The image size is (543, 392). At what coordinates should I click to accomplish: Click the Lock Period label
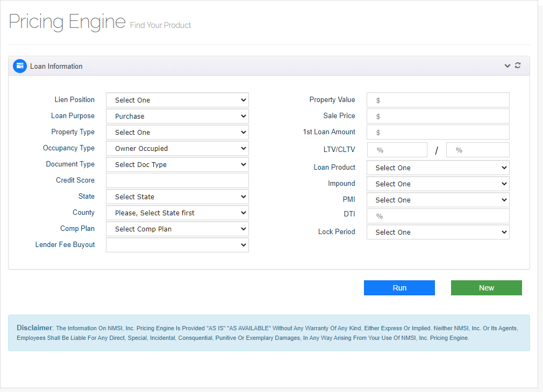coord(337,232)
